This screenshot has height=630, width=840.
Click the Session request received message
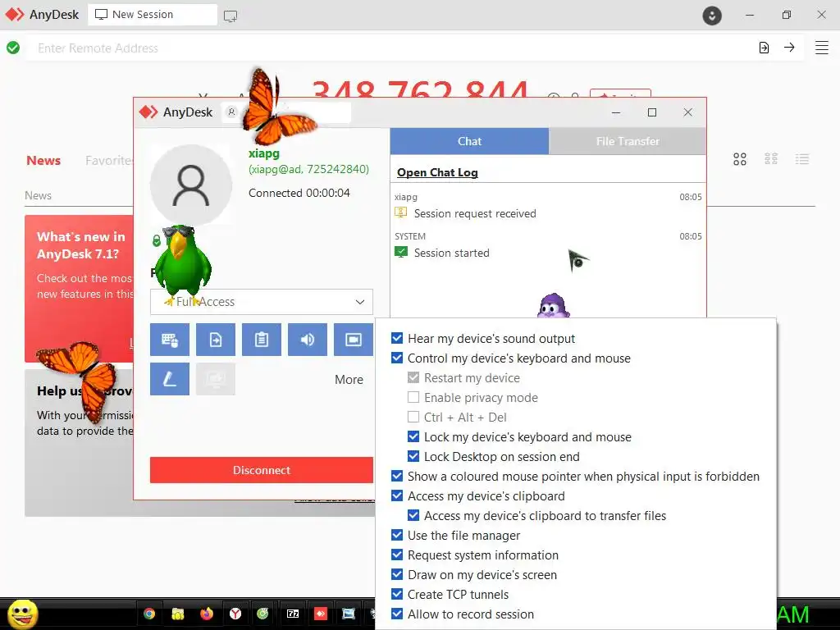click(x=475, y=214)
